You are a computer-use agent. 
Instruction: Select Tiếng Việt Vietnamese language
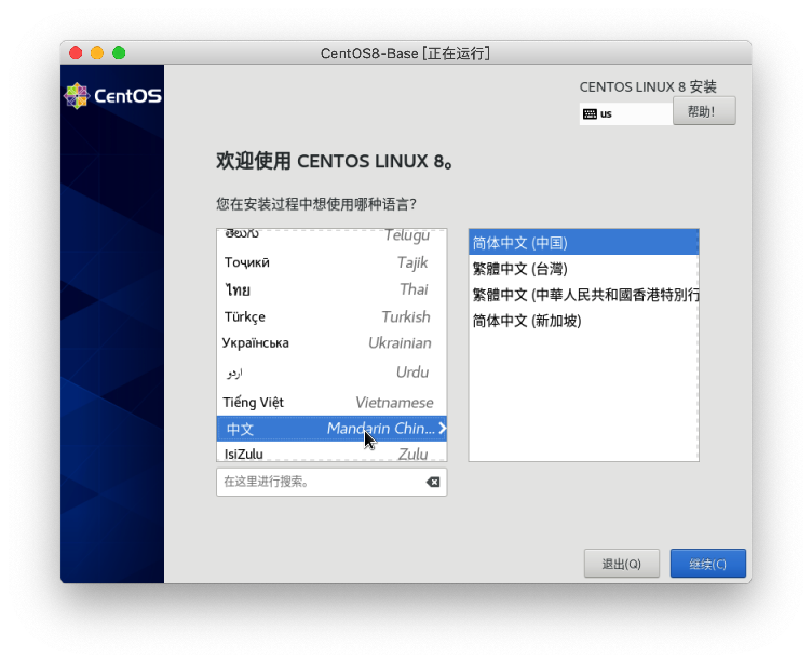click(331, 402)
